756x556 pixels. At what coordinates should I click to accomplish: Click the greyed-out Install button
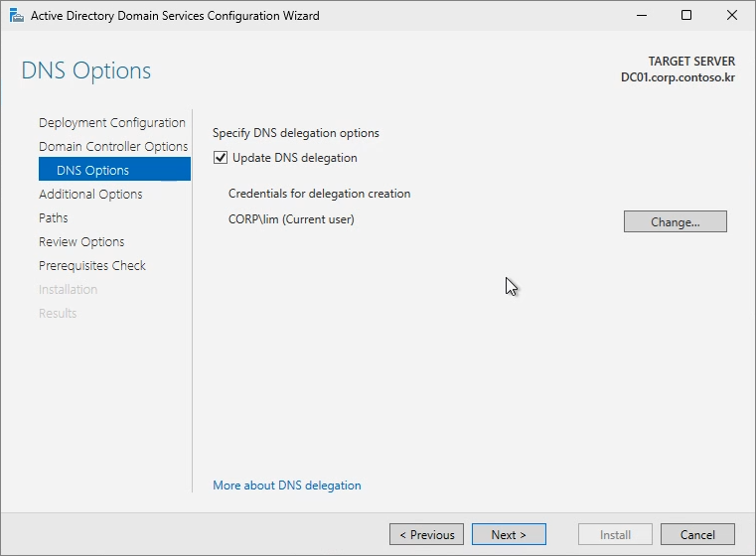[x=615, y=534]
